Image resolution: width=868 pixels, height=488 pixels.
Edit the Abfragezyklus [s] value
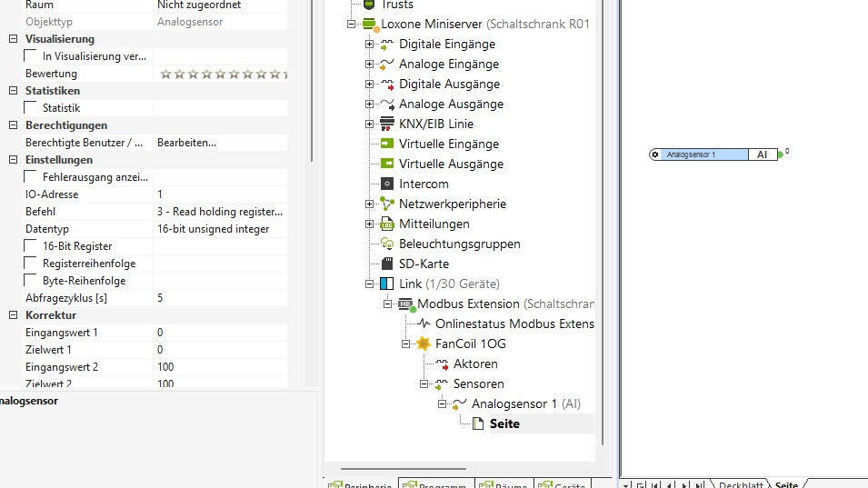pos(220,298)
